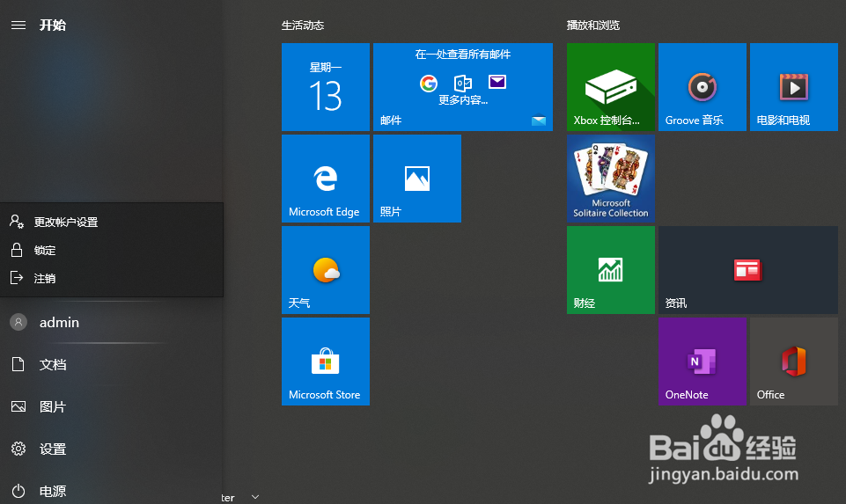Open 设置 settings
The width and height of the screenshot is (846, 504).
point(112,449)
